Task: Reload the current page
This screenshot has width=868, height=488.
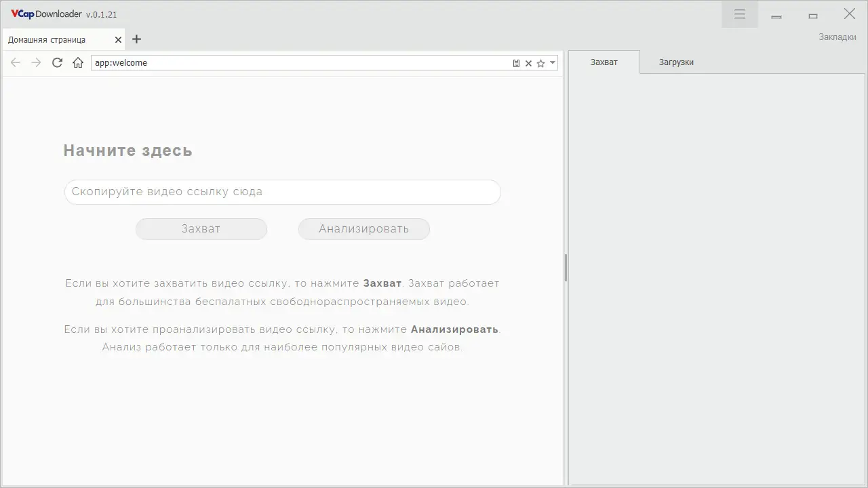Action: click(x=58, y=63)
